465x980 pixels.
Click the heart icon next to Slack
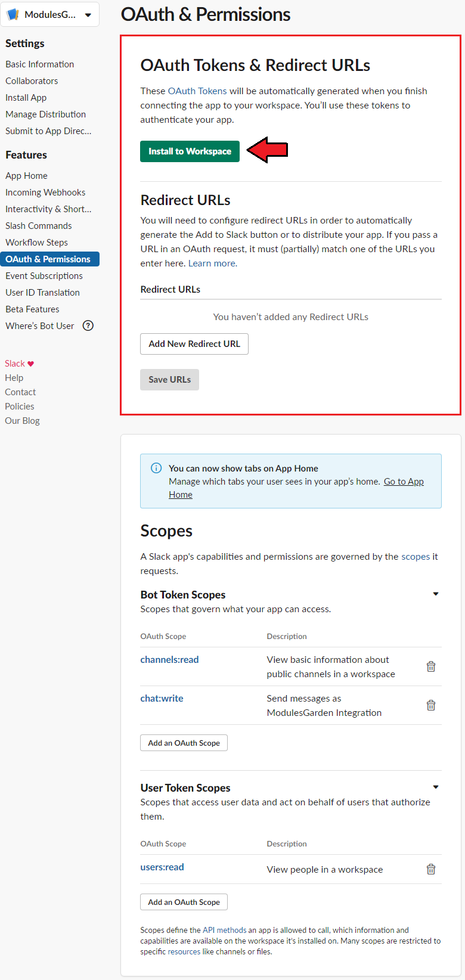tap(31, 364)
